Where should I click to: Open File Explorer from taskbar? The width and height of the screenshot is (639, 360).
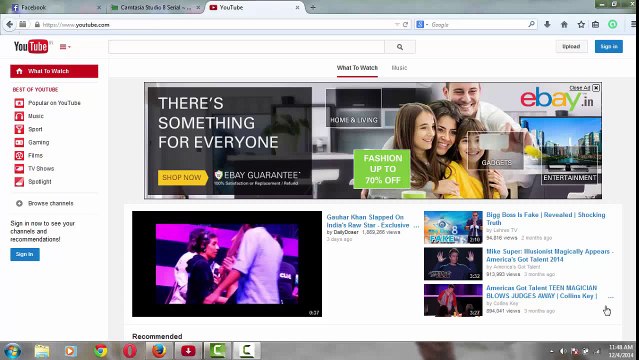(x=42, y=351)
